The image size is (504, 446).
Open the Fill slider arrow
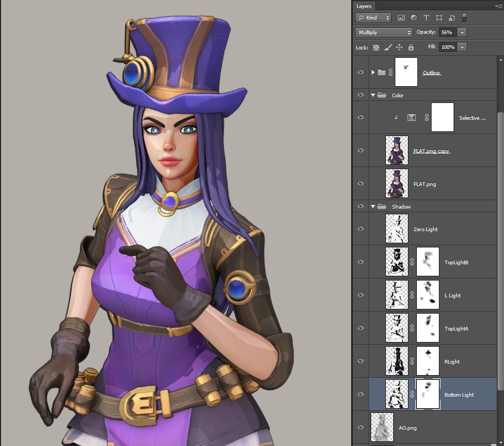tap(462, 47)
